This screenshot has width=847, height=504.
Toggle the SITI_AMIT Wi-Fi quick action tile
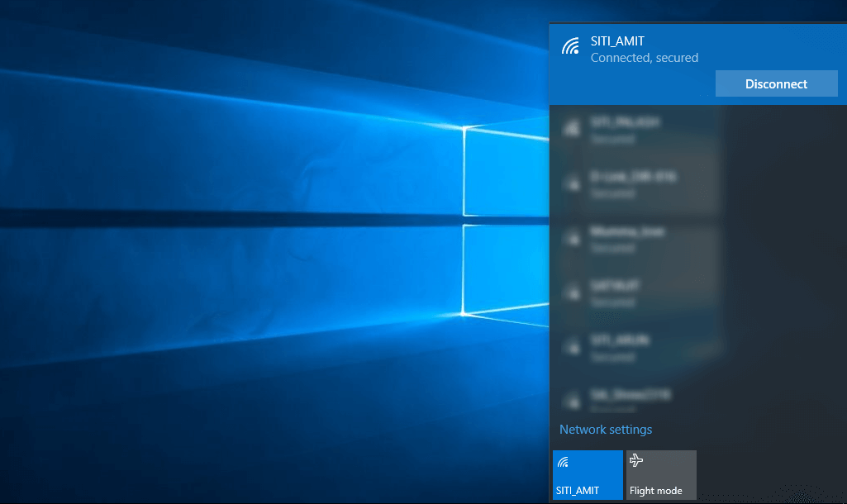[588, 475]
